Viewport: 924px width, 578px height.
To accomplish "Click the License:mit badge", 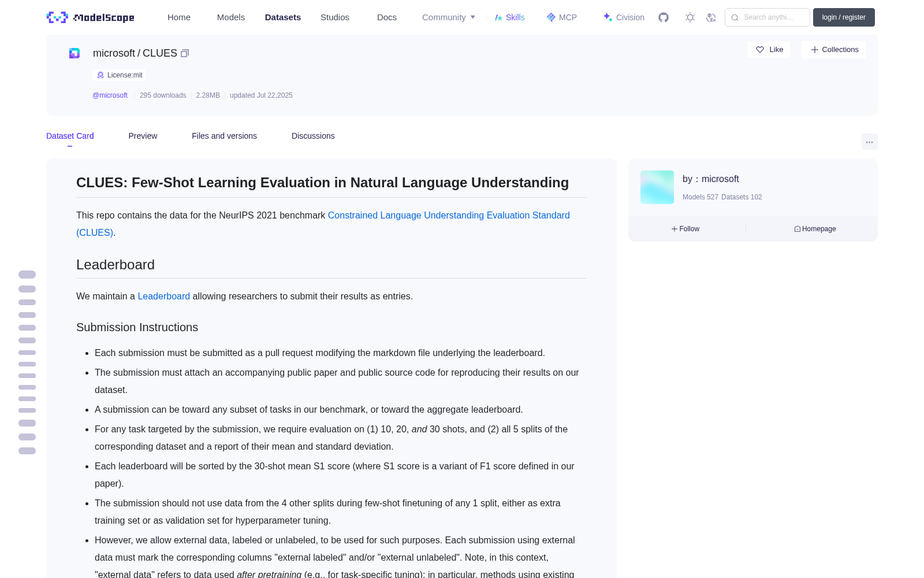I will click(x=120, y=75).
